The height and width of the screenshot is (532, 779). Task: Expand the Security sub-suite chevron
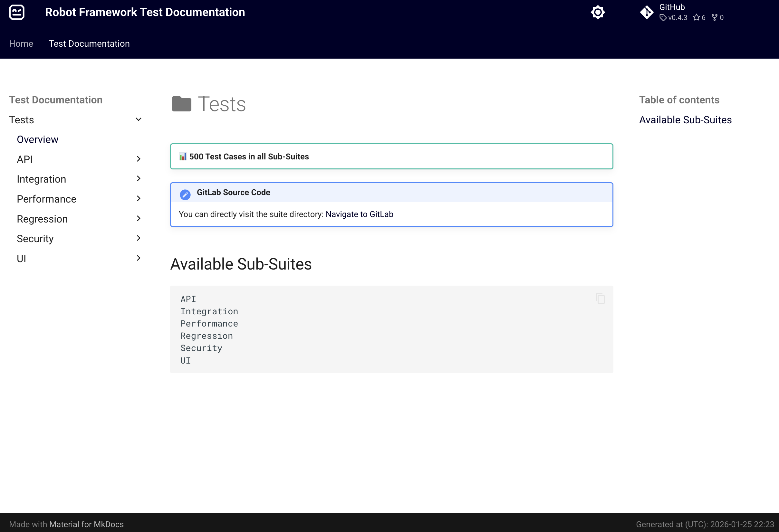(x=139, y=238)
